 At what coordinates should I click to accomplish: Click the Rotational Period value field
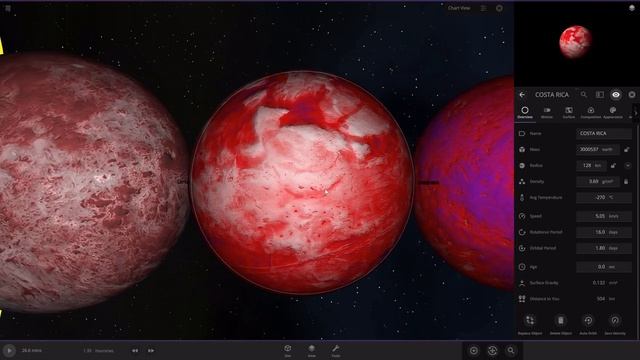coord(604,232)
